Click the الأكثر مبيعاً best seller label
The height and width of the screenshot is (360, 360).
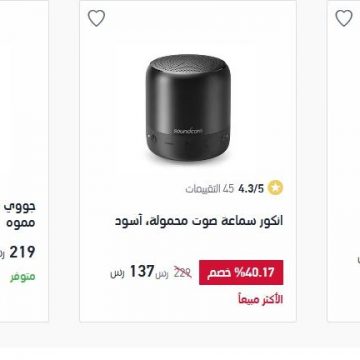261,299
